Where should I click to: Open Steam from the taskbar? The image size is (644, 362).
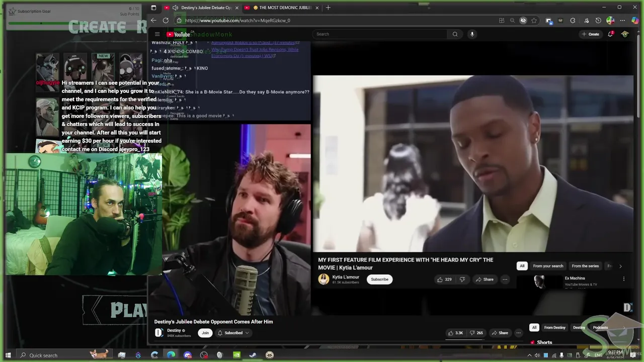pyautogui.click(x=253, y=355)
